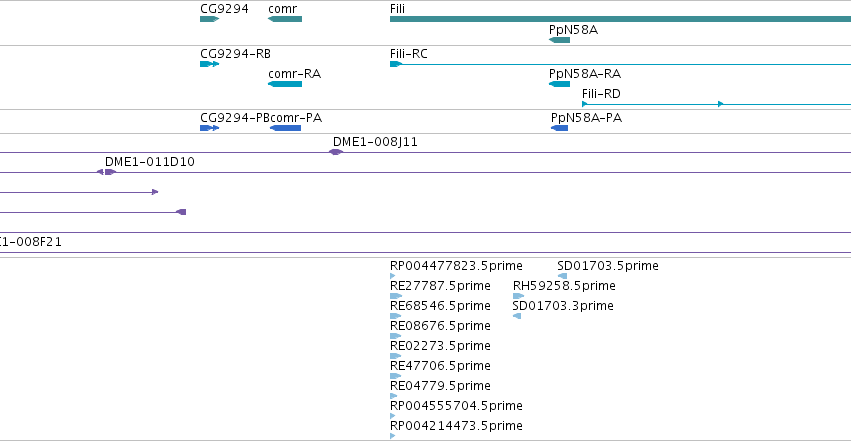Select the RE68546.5prime EST glyph
The height and width of the screenshot is (441, 851).
[396, 316]
